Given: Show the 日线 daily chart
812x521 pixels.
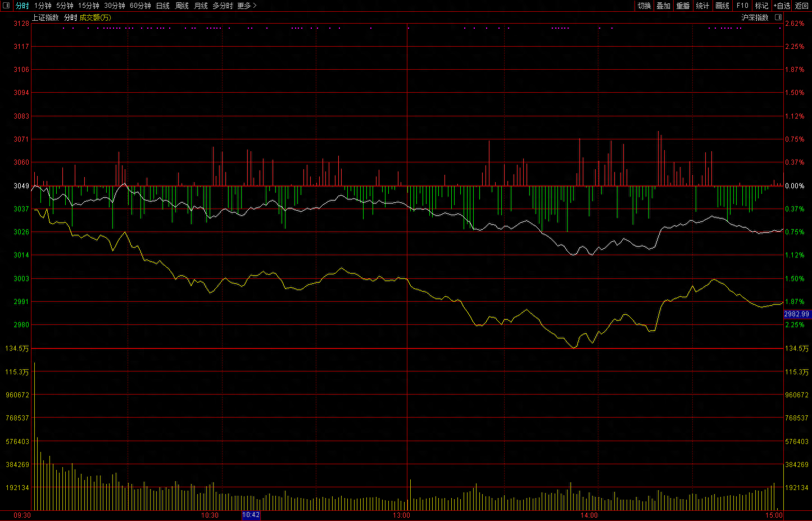Looking at the screenshot, I should (x=163, y=6).
